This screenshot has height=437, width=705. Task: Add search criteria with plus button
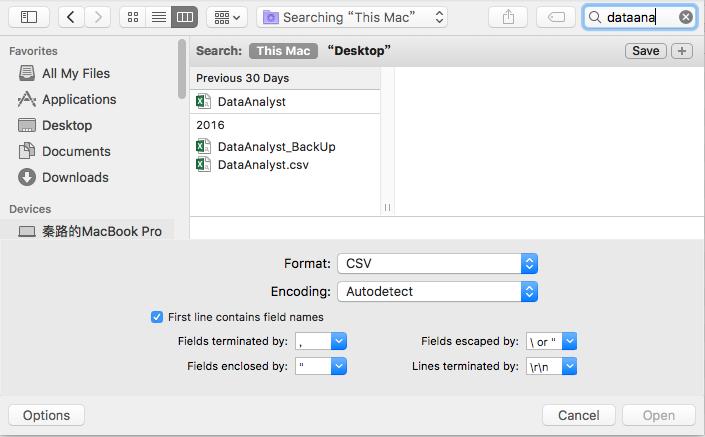[x=682, y=51]
